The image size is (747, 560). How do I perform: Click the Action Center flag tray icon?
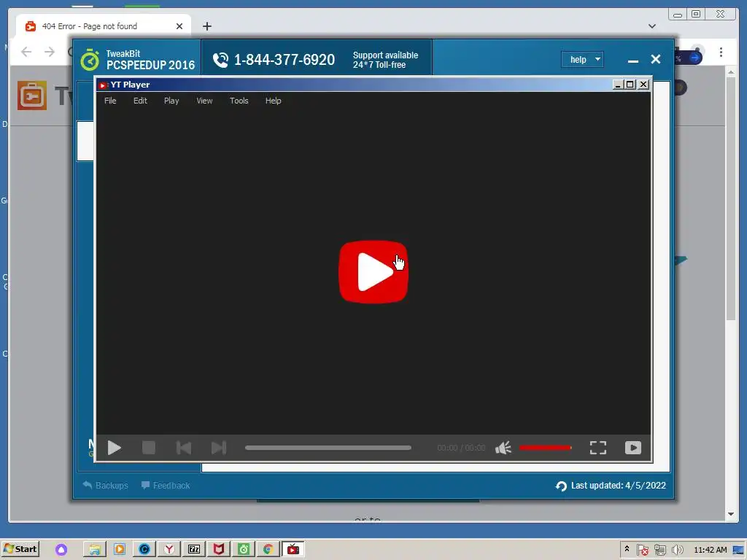(x=642, y=550)
